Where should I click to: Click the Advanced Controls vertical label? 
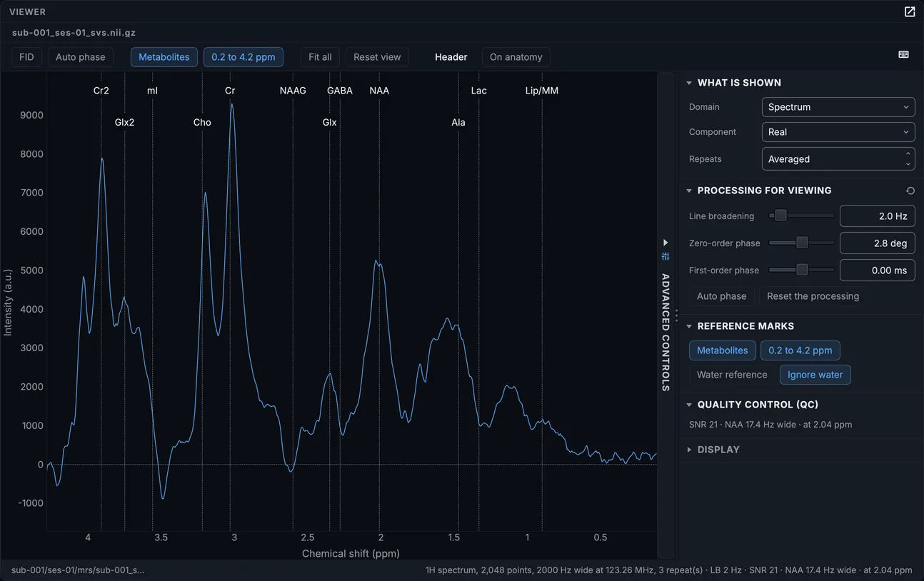666,333
